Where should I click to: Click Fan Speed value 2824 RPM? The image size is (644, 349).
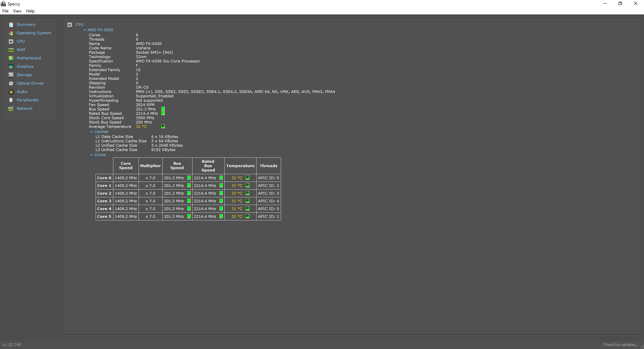[145, 105]
